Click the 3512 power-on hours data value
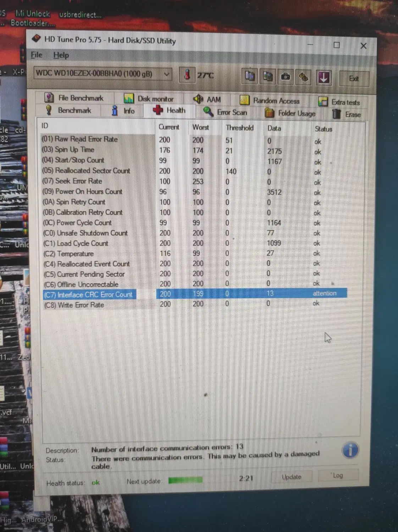 274,192
